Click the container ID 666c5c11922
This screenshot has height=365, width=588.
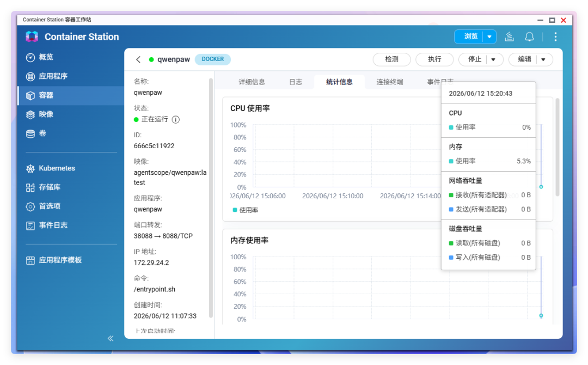pyautogui.click(x=154, y=146)
